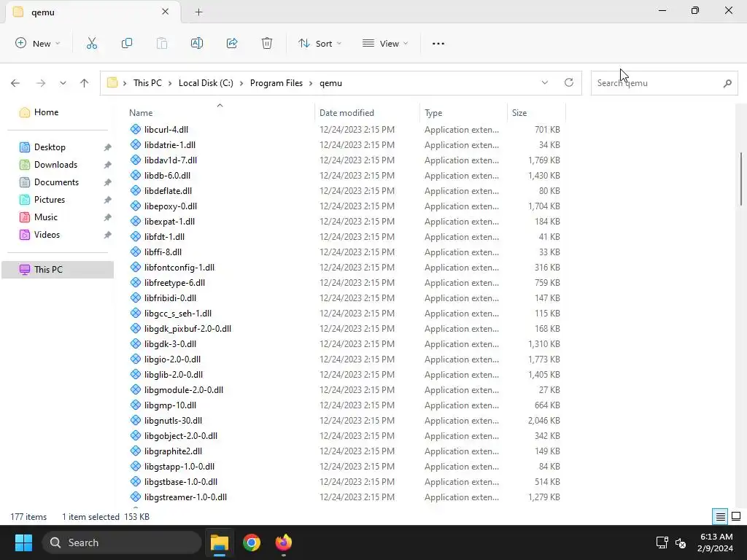
Task: Click the search magnifier icon in Explorer
Action: point(727,83)
